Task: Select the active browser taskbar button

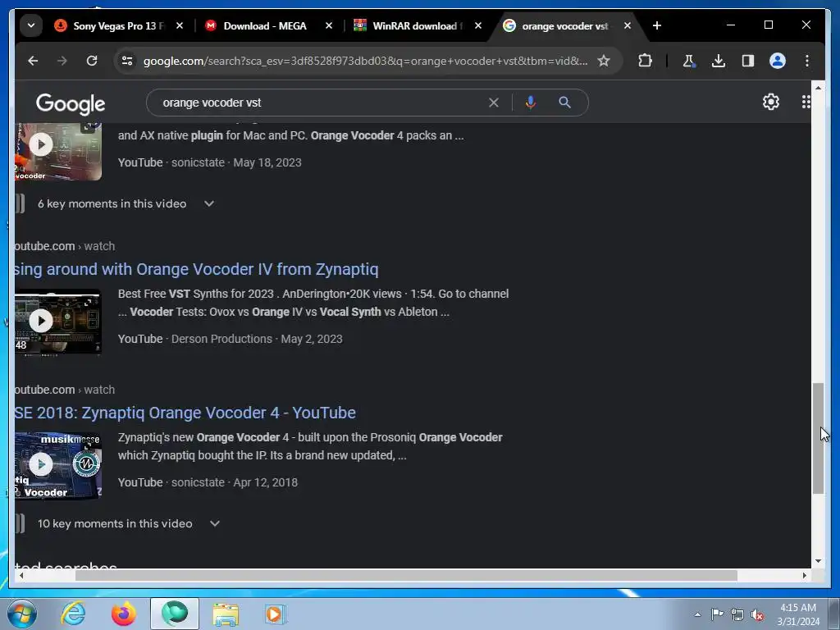Action: pyautogui.click(x=175, y=614)
